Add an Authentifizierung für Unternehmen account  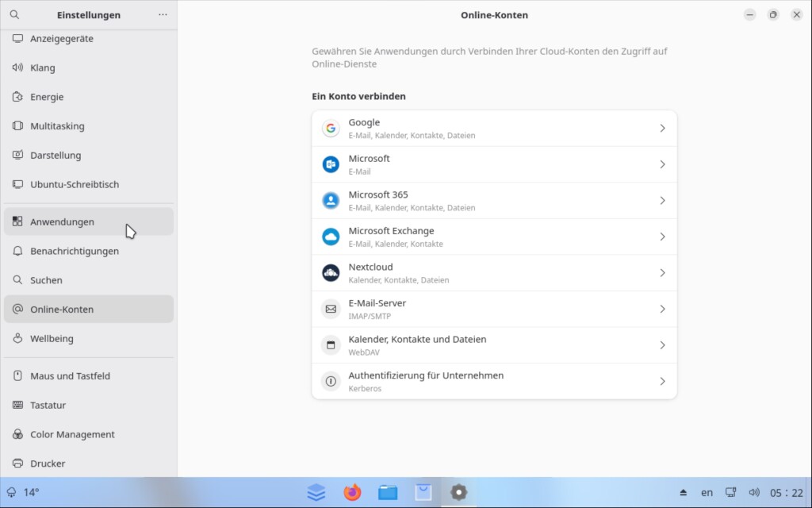tap(494, 382)
